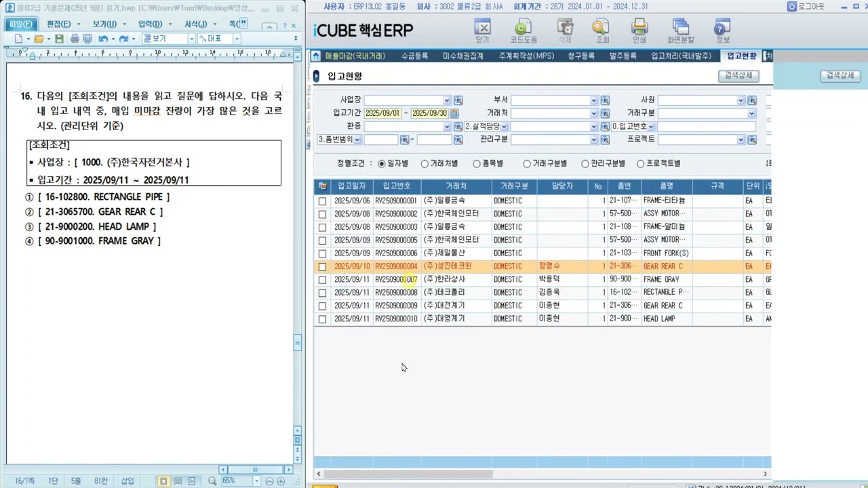Select 거래구분별 sort radio button
868x488 pixels.
click(527, 163)
